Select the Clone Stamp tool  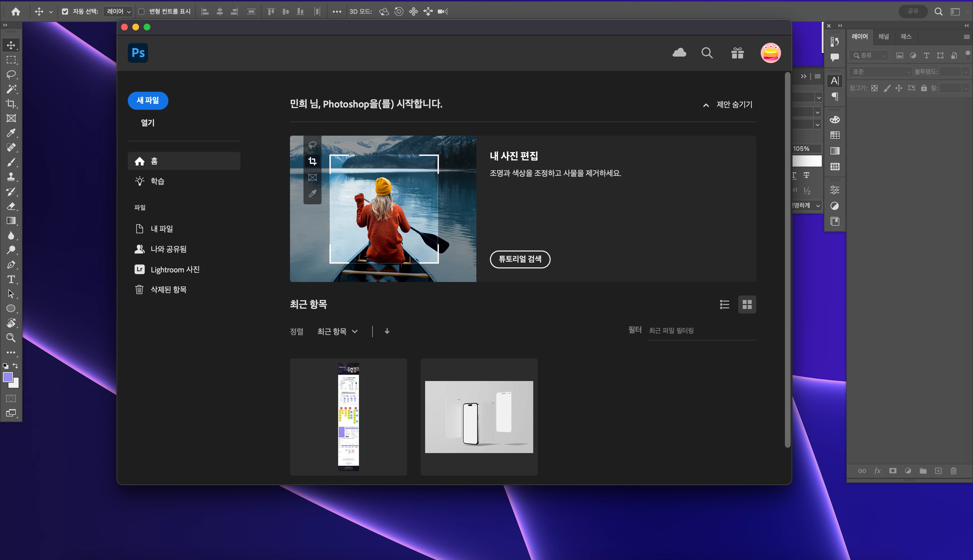point(11,177)
